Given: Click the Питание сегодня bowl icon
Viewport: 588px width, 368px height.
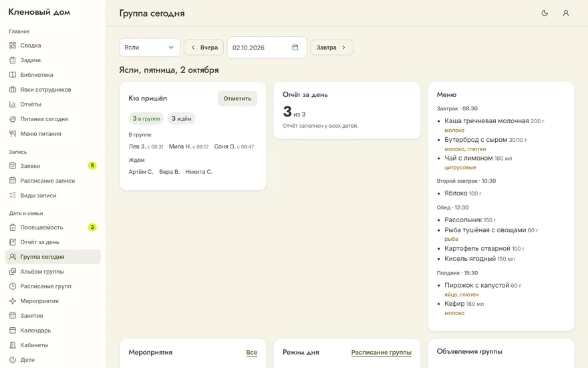Looking at the screenshot, I should point(13,118).
